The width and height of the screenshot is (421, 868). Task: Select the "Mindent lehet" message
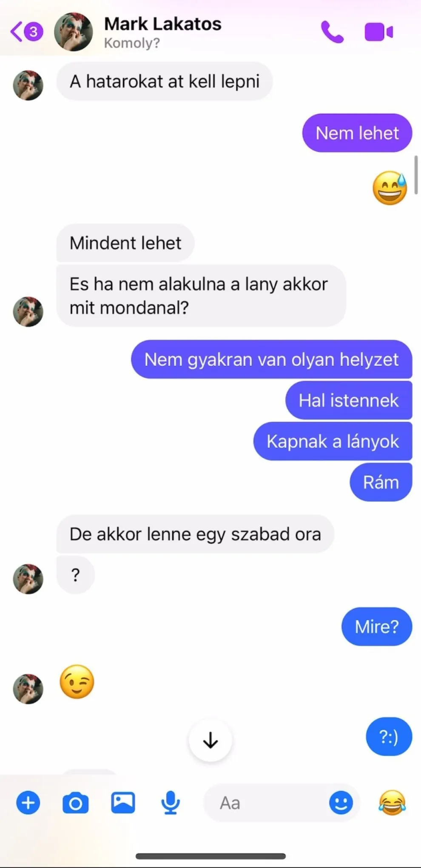pos(125,243)
